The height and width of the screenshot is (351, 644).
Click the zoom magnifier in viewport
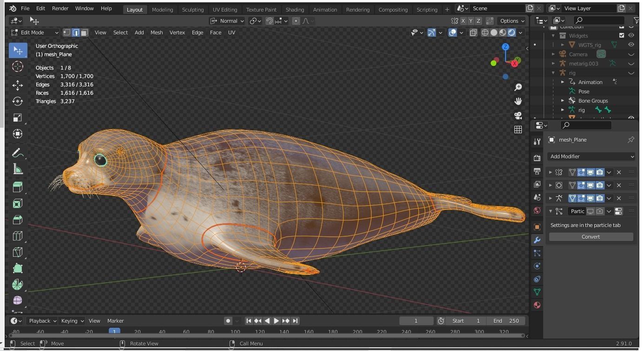point(518,87)
